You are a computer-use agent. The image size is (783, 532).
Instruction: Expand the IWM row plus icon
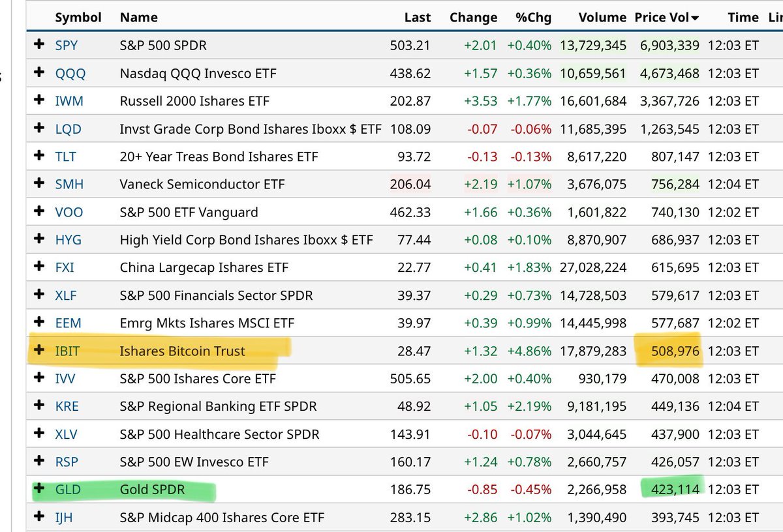tap(39, 100)
